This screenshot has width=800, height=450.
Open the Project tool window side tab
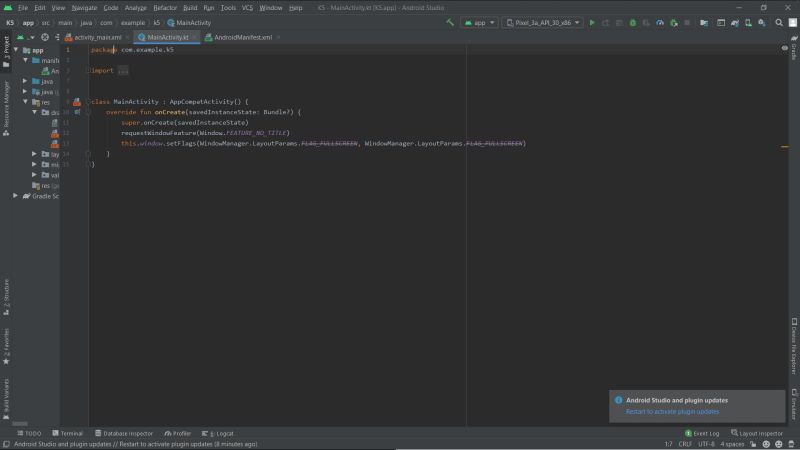(x=6, y=51)
